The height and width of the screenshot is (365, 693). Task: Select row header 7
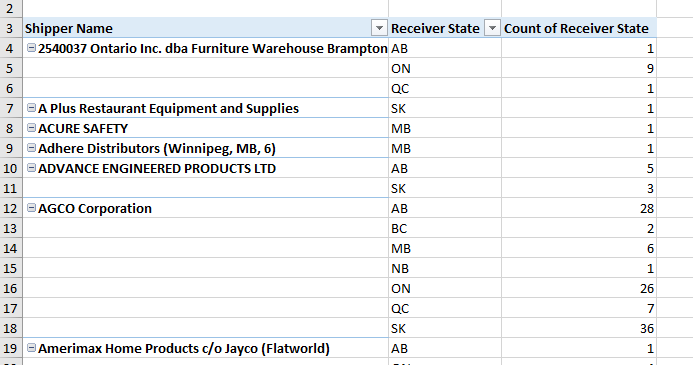(x=11, y=108)
